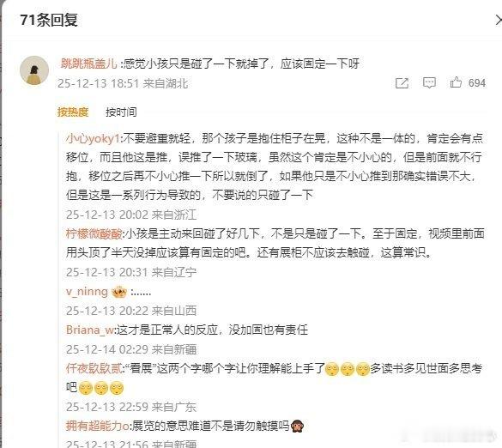502x448 pixels.
Task: Open 仟夜歇歇贰 user profile link
Action: coord(94,368)
